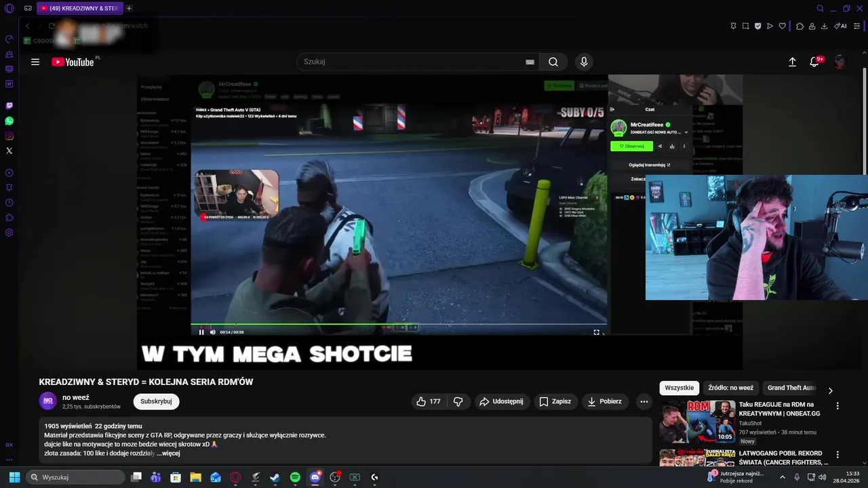Open the taskbar volume speaker icon
Image resolution: width=868 pixels, height=488 pixels.
[x=822, y=477]
